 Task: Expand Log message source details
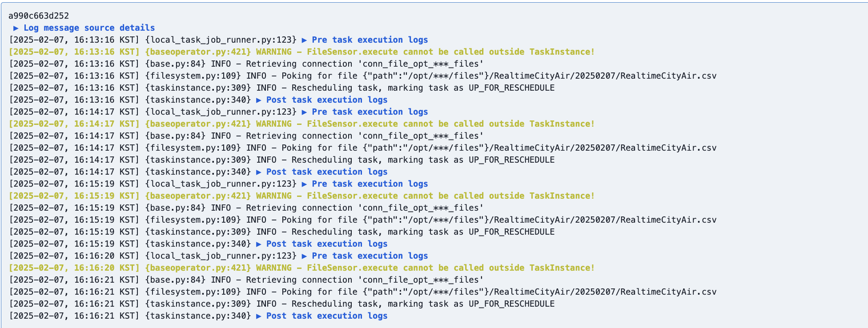[x=84, y=28]
